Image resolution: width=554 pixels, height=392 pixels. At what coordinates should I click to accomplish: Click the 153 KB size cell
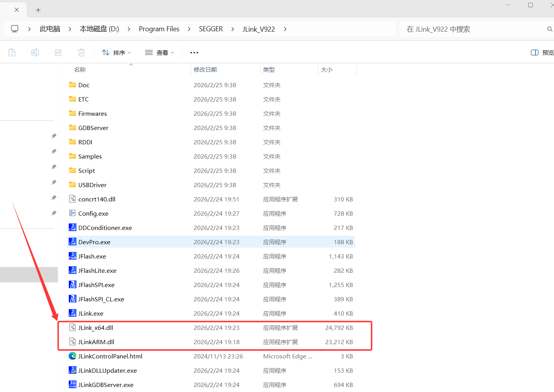pos(343,370)
